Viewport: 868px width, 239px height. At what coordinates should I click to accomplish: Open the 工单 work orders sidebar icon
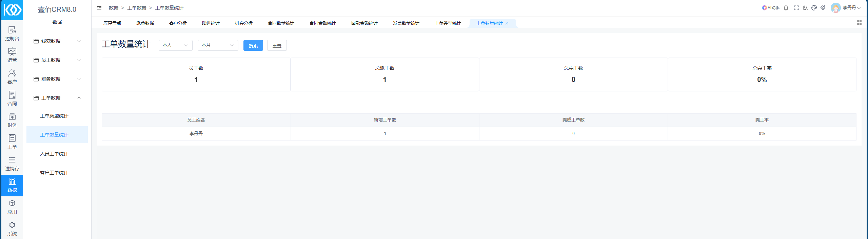[x=12, y=142]
